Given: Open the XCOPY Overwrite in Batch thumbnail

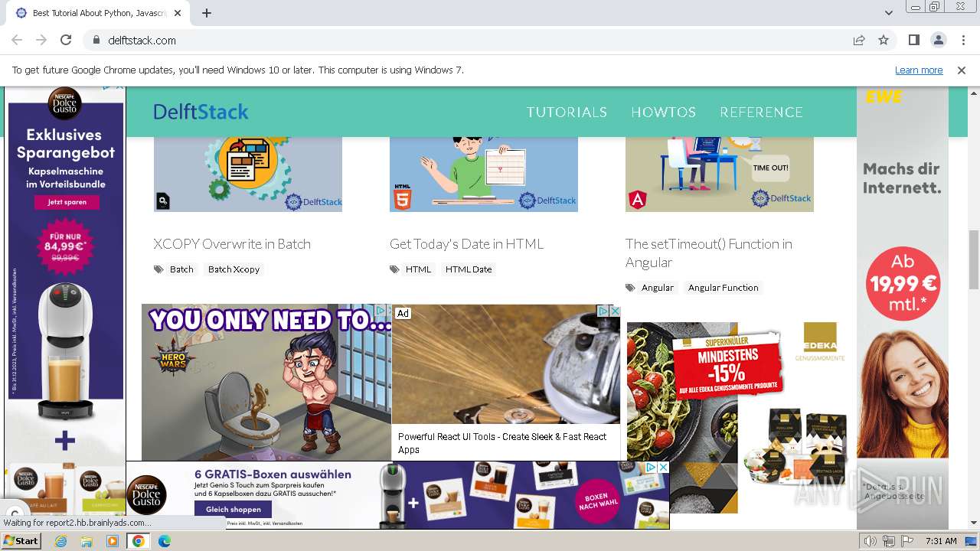Looking at the screenshot, I should tap(248, 174).
